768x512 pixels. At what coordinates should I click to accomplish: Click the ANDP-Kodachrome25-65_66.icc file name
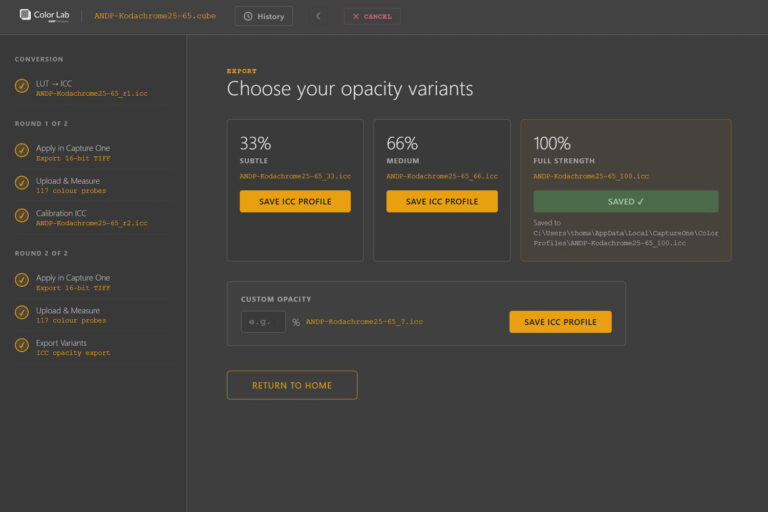pyautogui.click(x=442, y=176)
